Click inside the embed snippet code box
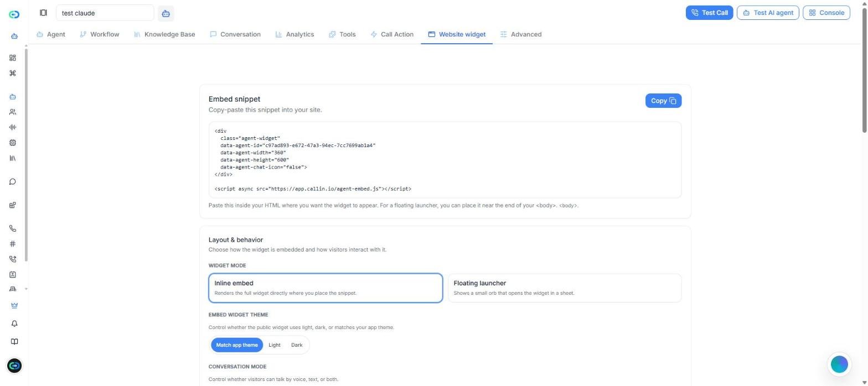 (x=445, y=160)
